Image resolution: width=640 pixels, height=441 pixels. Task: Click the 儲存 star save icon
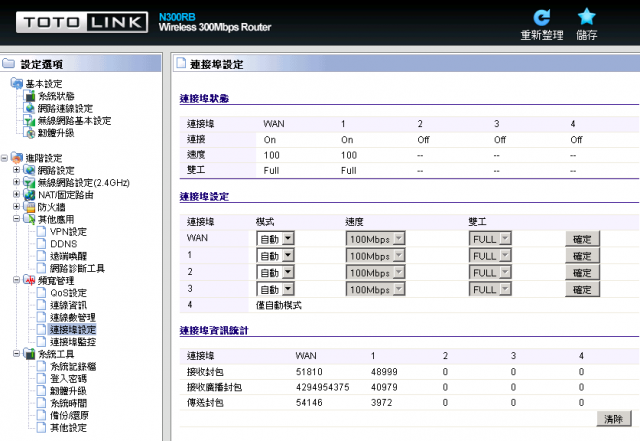click(x=587, y=17)
